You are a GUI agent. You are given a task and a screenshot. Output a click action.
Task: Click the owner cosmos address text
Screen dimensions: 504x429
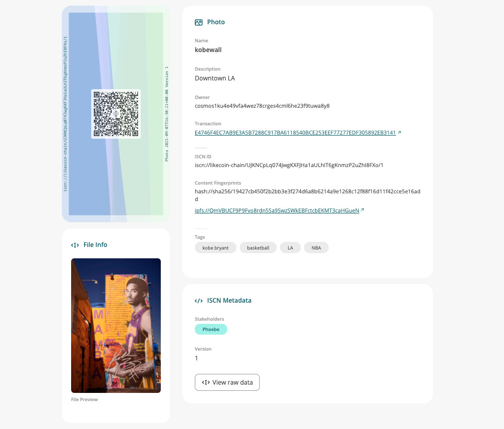click(262, 106)
